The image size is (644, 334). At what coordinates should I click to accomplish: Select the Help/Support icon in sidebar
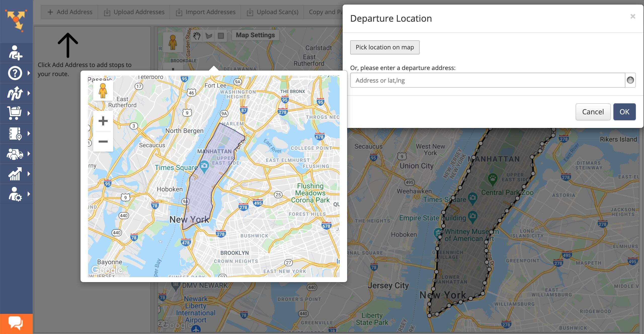(15, 73)
